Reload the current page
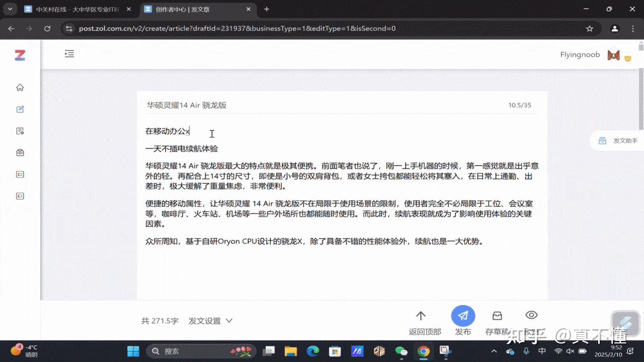Screen dimensions: 644x362 pyautogui.click(x=47, y=29)
